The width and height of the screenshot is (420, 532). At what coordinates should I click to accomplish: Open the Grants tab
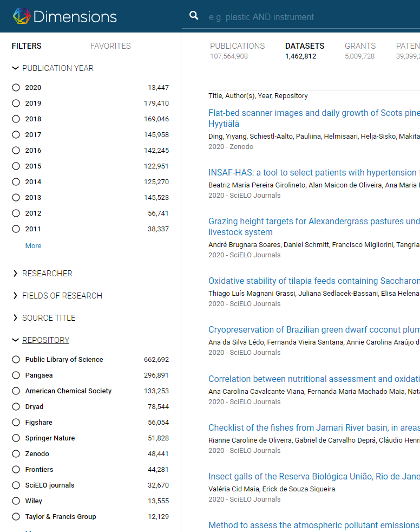pos(360,50)
